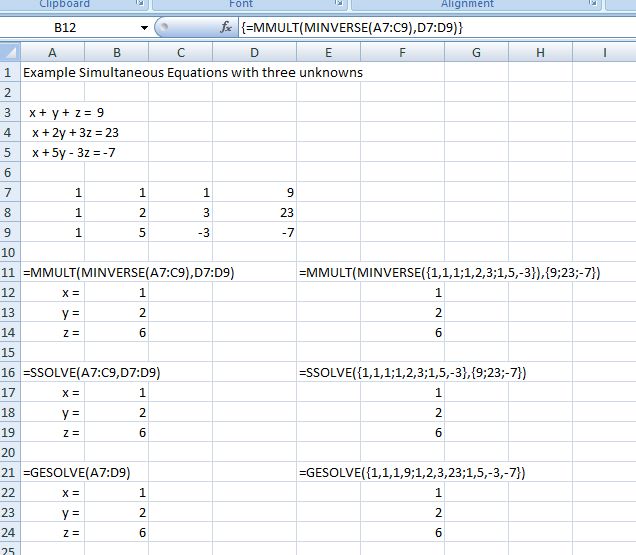This screenshot has width=636, height=555.
Task: Click the Select All corner button
Action: point(10,52)
